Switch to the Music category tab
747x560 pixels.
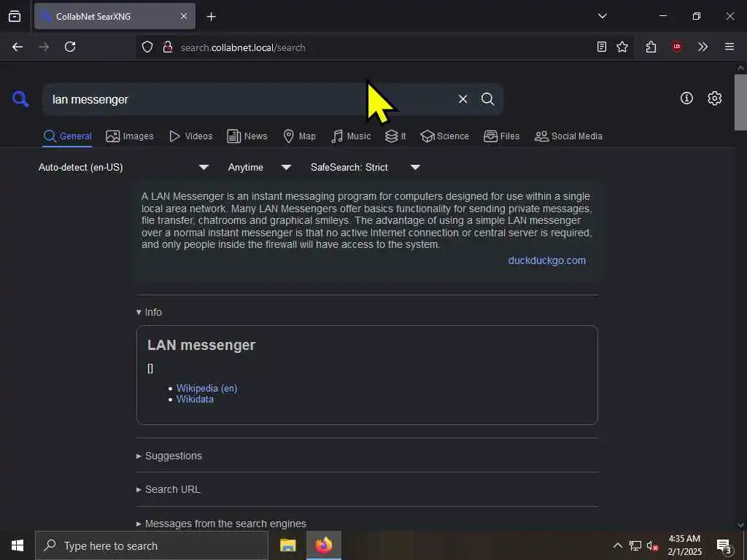click(351, 136)
